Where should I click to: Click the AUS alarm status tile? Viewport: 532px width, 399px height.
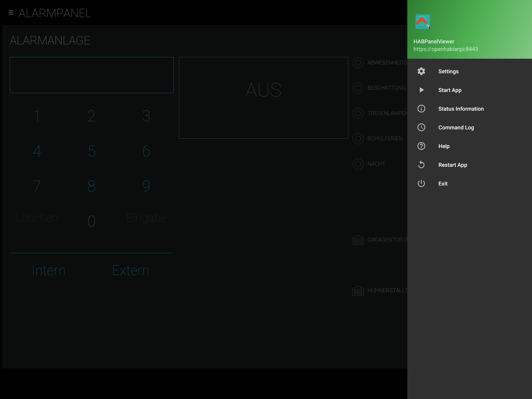tap(263, 98)
